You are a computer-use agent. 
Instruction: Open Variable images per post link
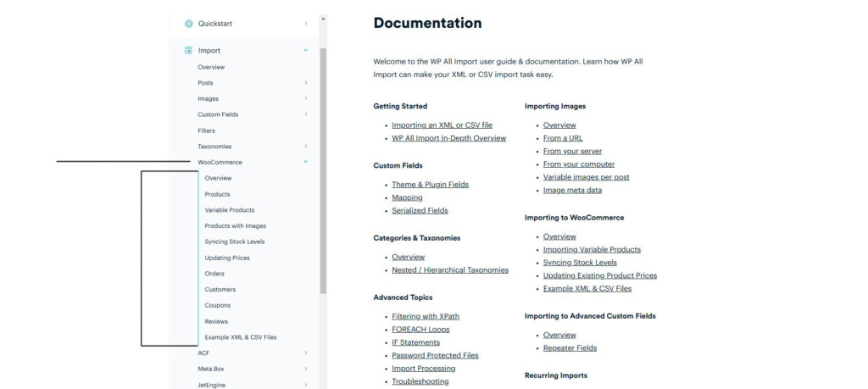tap(587, 177)
